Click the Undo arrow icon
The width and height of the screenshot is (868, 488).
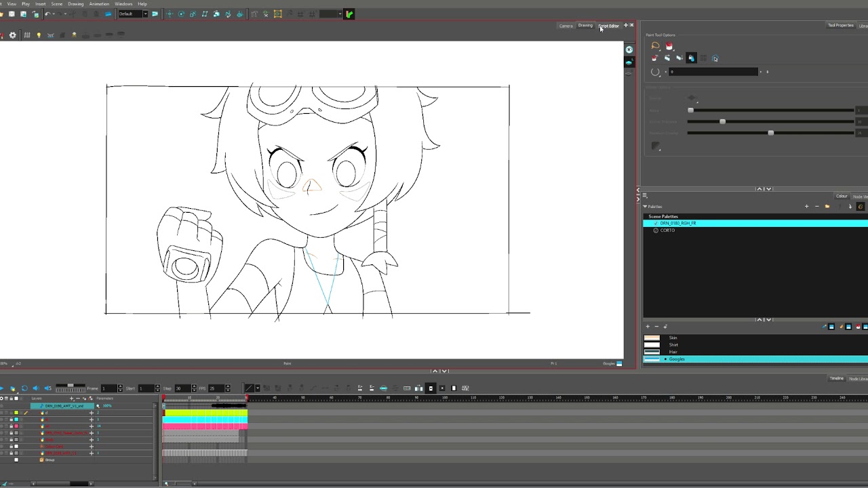(x=47, y=14)
